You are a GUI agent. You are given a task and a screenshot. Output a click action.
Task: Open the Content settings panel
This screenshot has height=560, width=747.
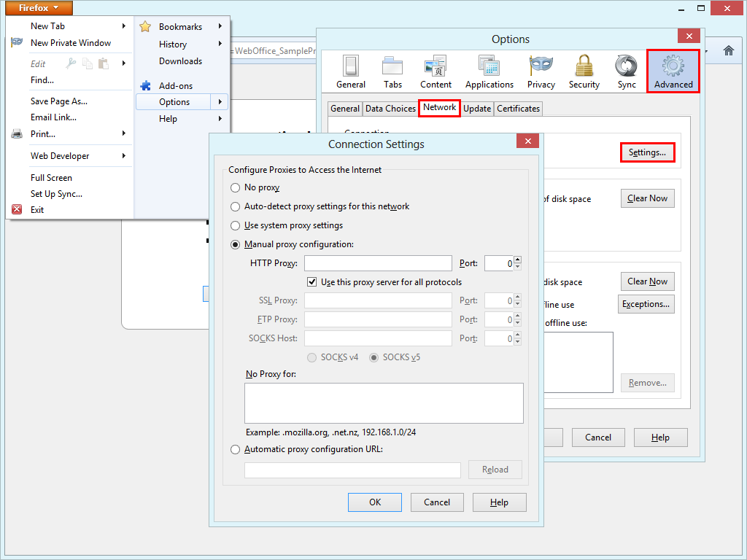point(436,71)
